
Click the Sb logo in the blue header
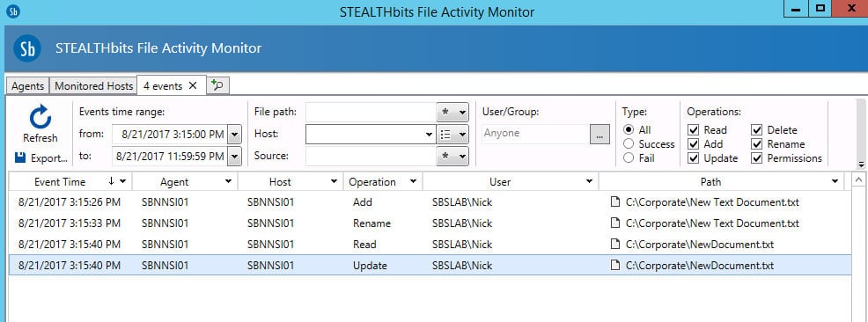click(27, 48)
